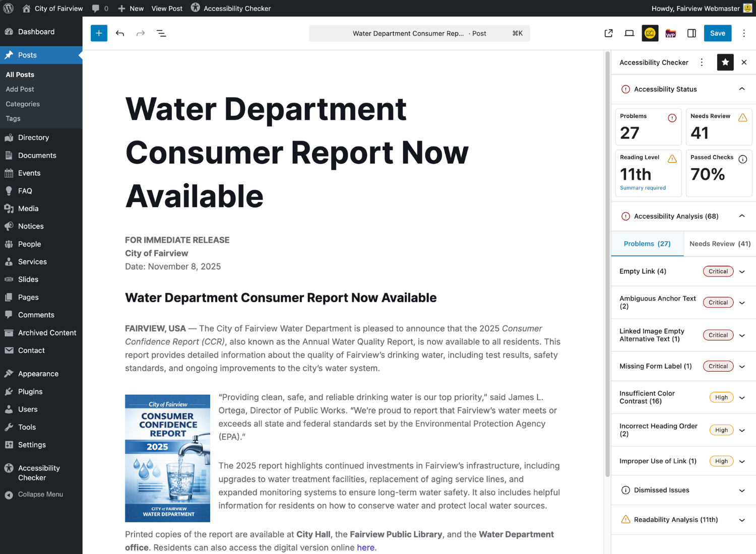Expand the Empty Link issues row

pos(683,271)
